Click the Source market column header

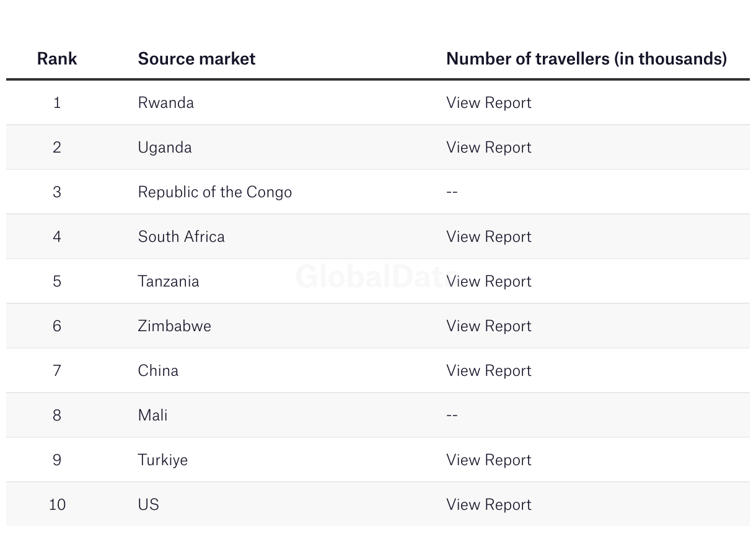196,59
